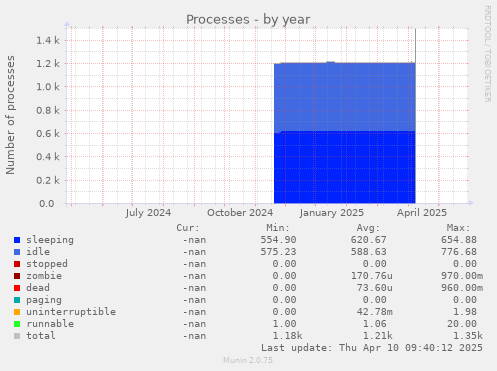Click the teal paging legend swatch
The height and width of the screenshot is (371, 497).
(x=17, y=300)
